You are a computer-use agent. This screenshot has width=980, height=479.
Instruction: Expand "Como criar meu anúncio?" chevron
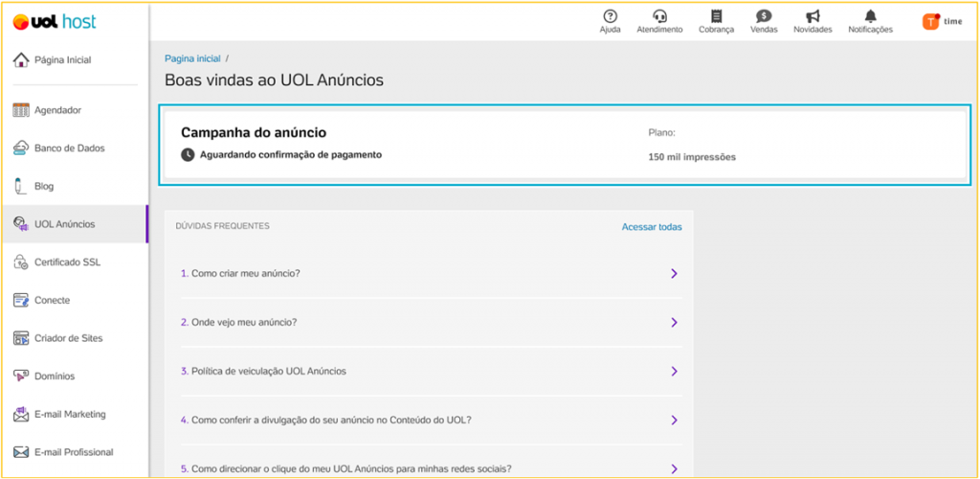[x=674, y=273]
